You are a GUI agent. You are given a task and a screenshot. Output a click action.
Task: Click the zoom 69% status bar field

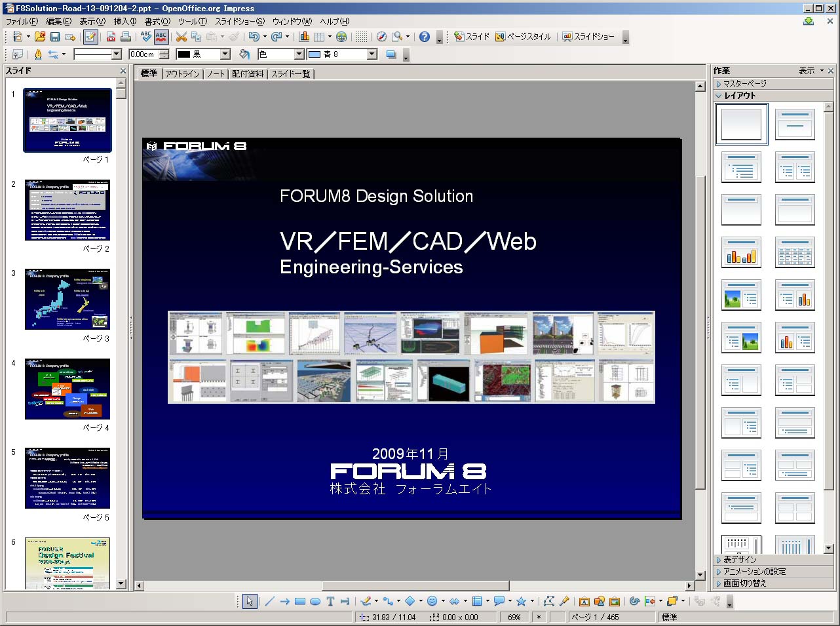click(x=514, y=617)
